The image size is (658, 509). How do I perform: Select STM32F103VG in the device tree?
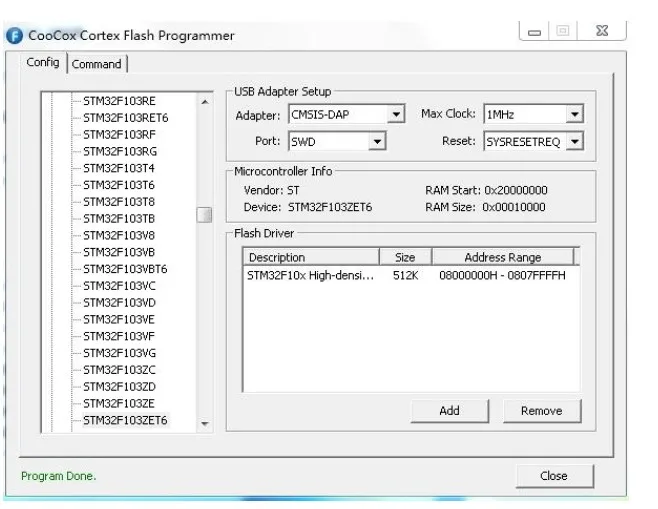pyautogui.click(x=119, y=353)
